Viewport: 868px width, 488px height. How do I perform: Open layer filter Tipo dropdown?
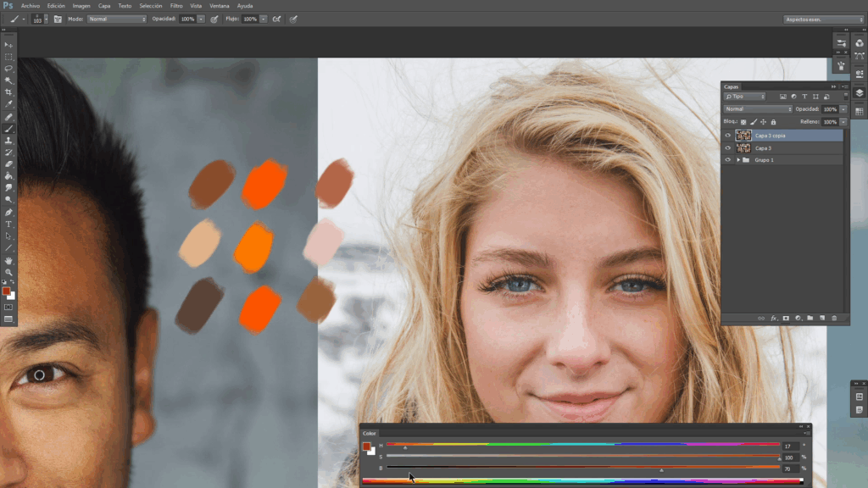[x=744, y=97]
